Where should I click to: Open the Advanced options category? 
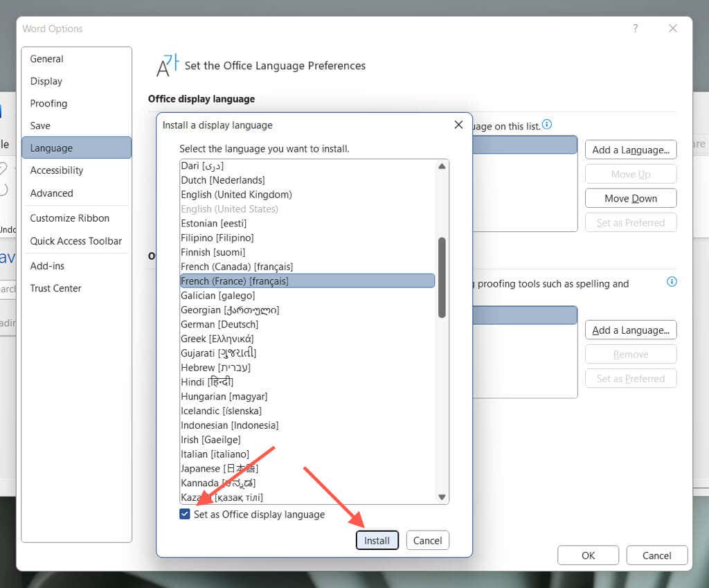pos(76,193)
